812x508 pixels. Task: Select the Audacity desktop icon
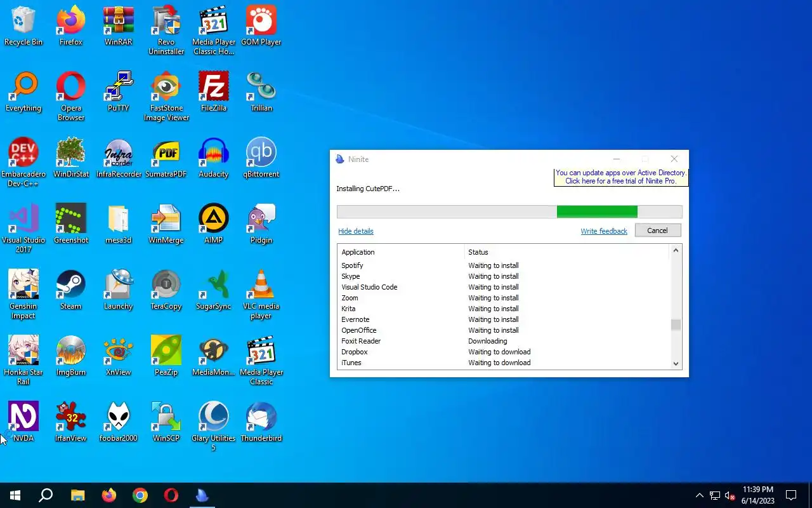214,158
